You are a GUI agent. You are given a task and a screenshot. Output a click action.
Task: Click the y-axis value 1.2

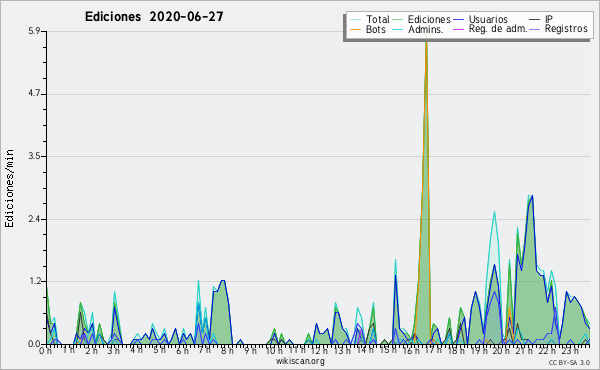pyautogui.click(x=34, y=282)
